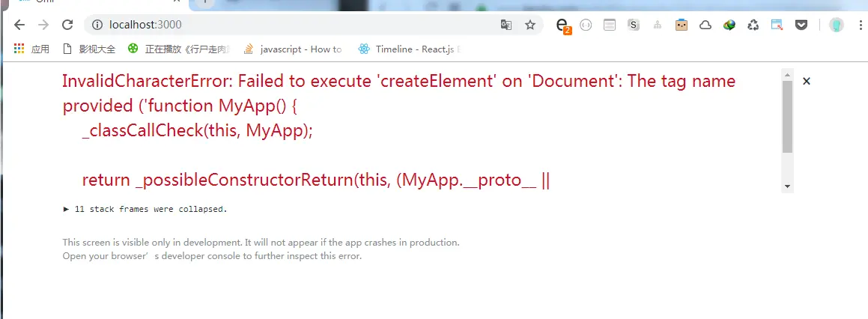Viewport: 868px width, 319px height.
Task: Open the cloud extension icon
Action: click(705, 25)
